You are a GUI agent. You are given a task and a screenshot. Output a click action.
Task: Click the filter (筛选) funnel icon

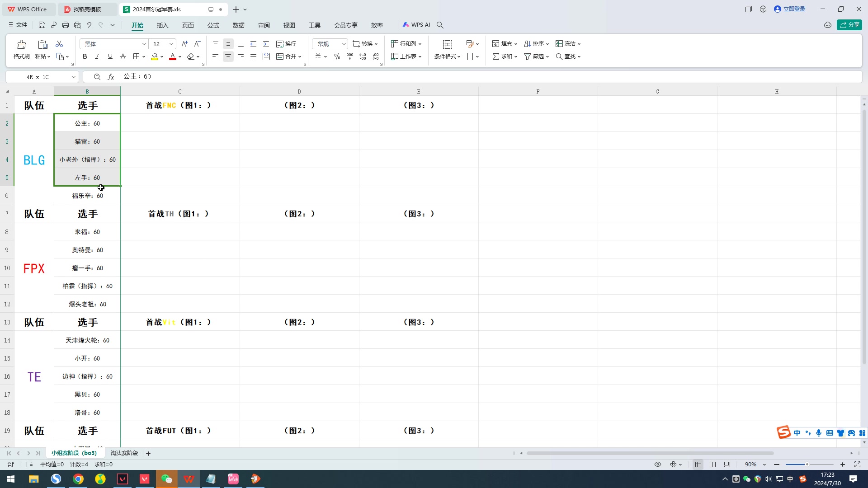[528, 56]
